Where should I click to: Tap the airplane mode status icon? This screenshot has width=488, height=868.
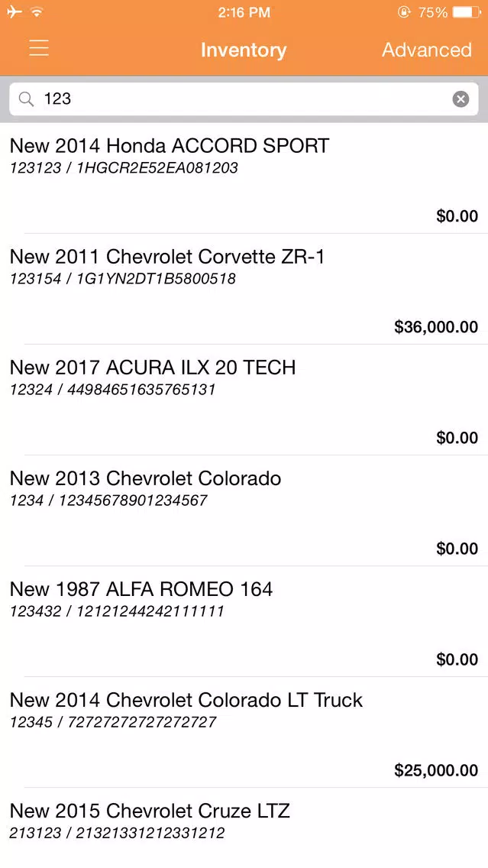pyautogui.click(x=15, y=12)
